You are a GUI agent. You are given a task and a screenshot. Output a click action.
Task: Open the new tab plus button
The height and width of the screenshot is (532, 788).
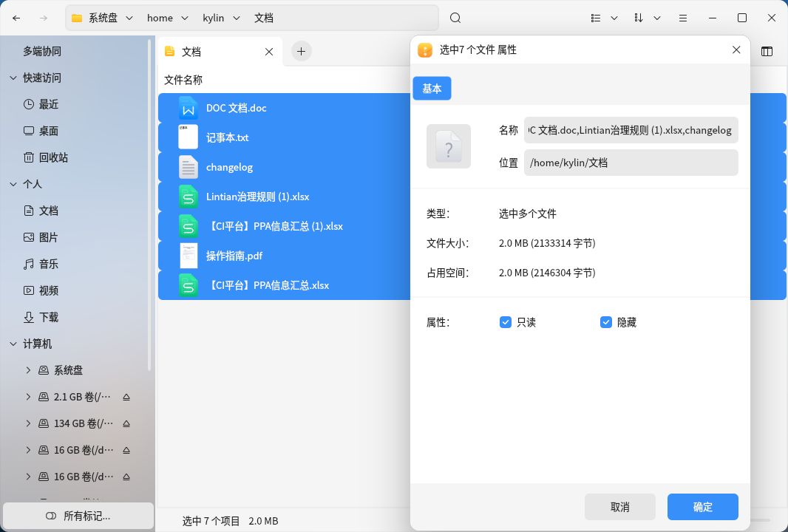301,51
